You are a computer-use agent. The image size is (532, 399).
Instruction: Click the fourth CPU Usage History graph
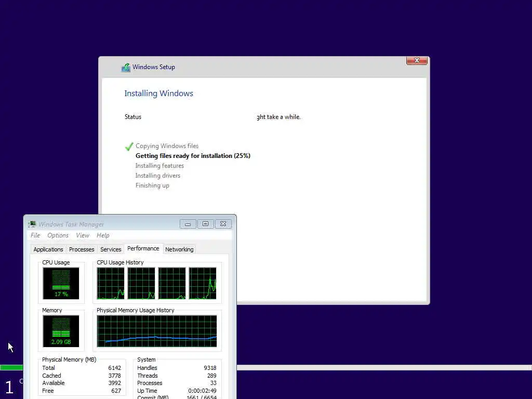coord(203,283)
